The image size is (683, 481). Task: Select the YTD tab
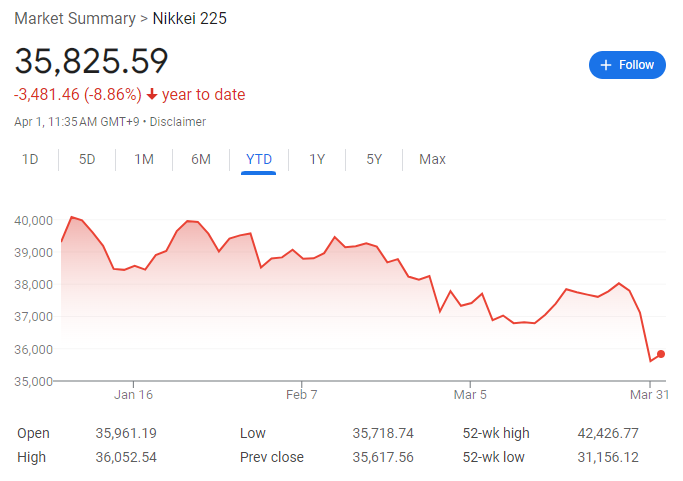coord(258,159)
